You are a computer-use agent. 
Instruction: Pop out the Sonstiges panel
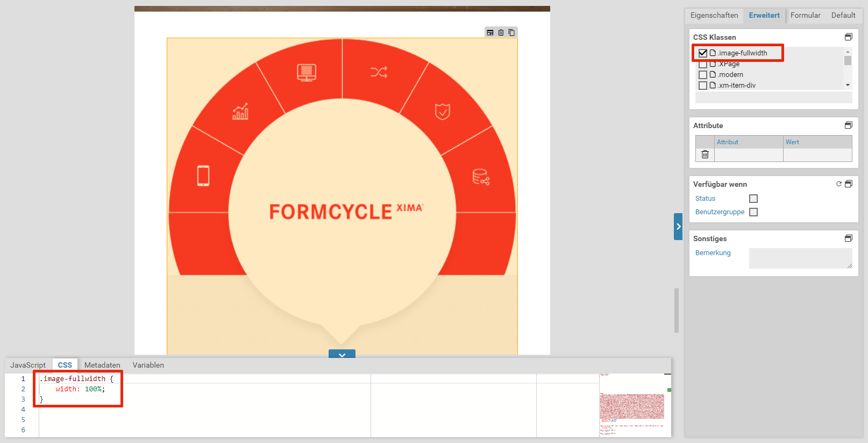848,238
